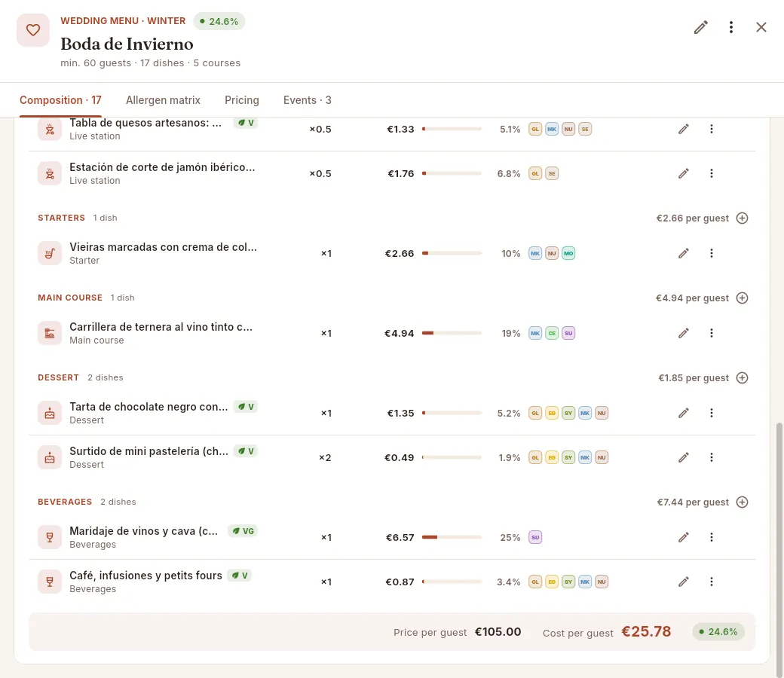
Task: Click the live station icon of Tabla de quesos
Action: click(x=50, y=130)
